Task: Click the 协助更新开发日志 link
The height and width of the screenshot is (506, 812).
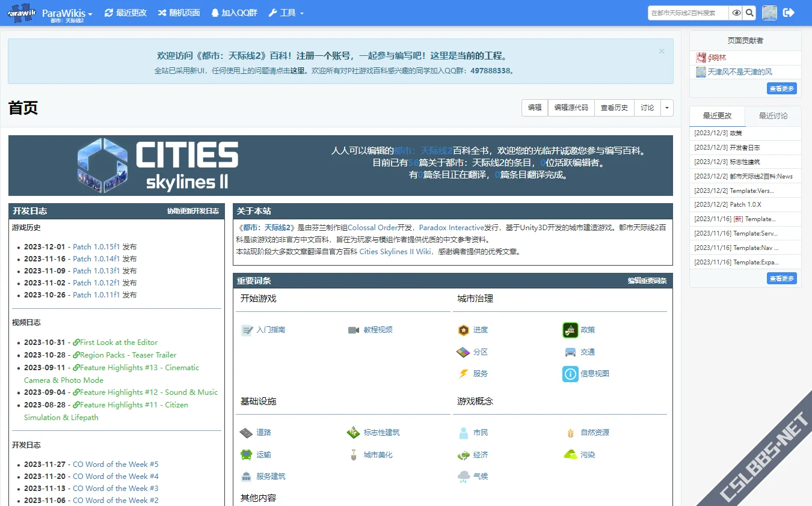Action: (193, 212)
